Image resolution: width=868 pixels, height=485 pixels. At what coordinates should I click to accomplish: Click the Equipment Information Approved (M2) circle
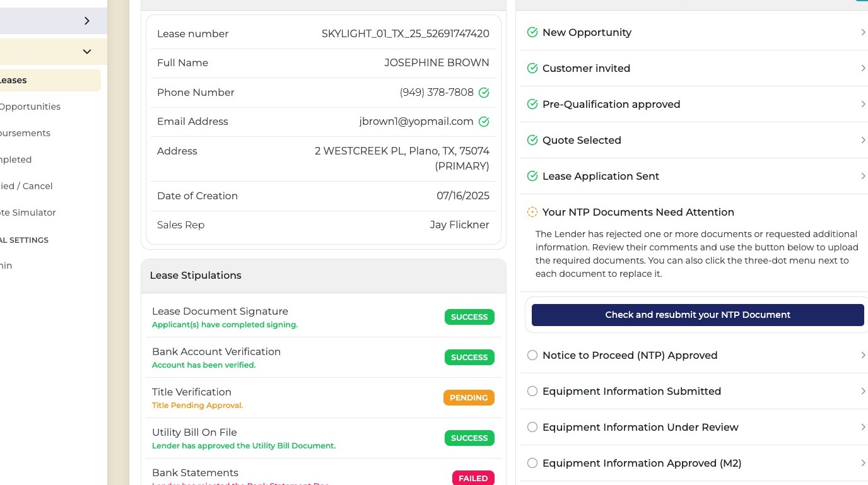(532, 463)
